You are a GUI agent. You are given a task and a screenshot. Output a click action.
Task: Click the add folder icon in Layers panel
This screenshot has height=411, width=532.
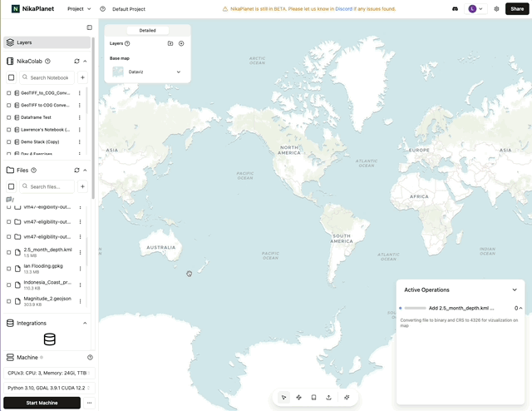[x=170, y=43]
